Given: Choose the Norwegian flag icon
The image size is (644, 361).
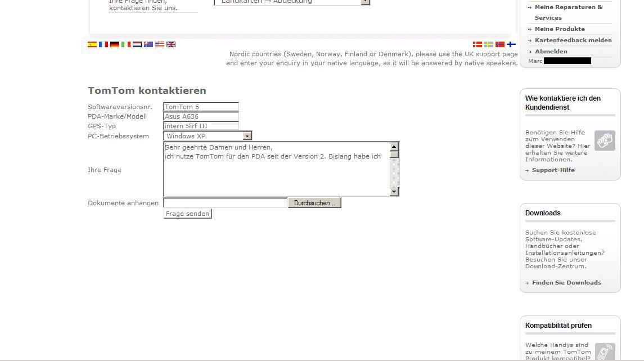Looking at the screenshot, I should click(500, 44).
